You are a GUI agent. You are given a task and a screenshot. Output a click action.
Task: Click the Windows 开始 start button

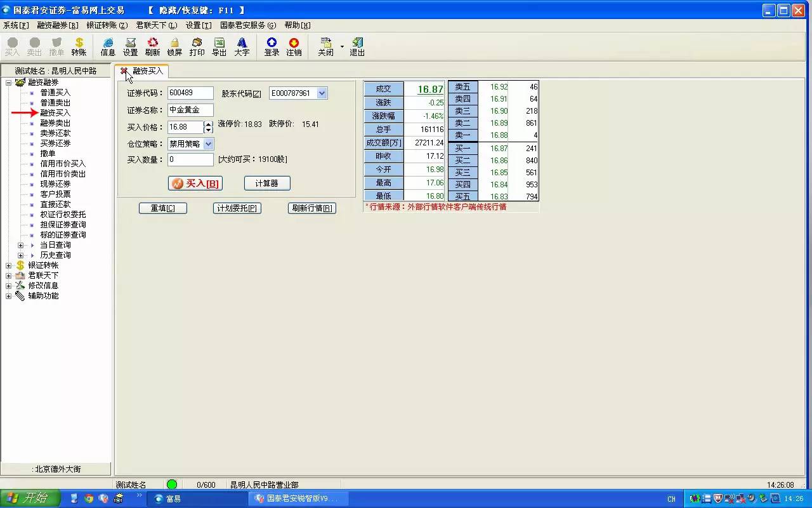[29, 498]
